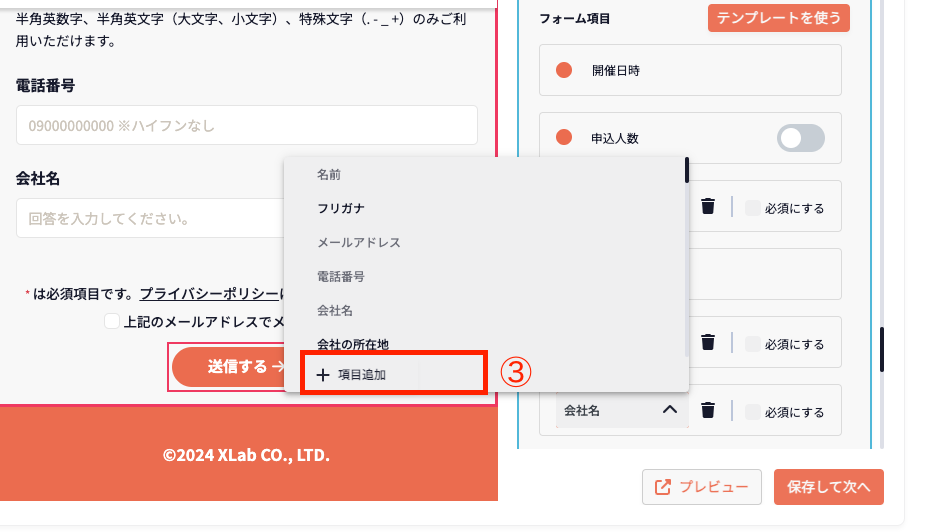Click the dropdown list scrollbar thumb

click(x=686, y=170)
